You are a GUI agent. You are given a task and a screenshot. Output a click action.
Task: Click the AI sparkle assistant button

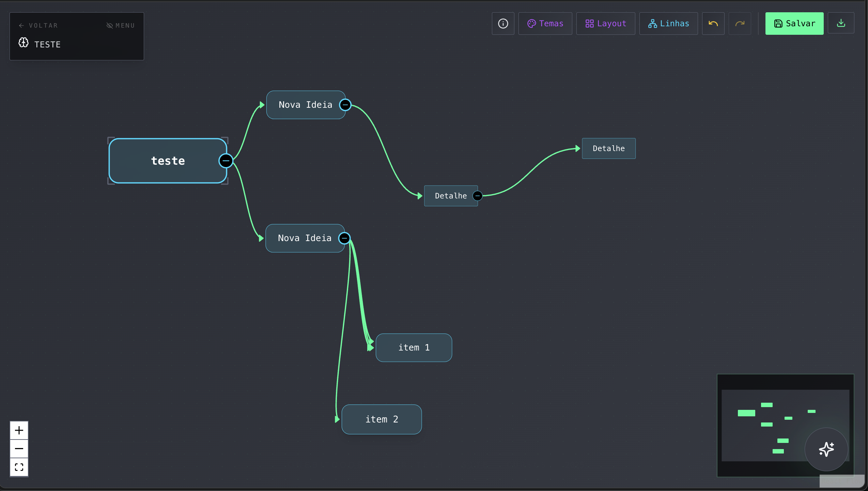click(x=826, y=449)
